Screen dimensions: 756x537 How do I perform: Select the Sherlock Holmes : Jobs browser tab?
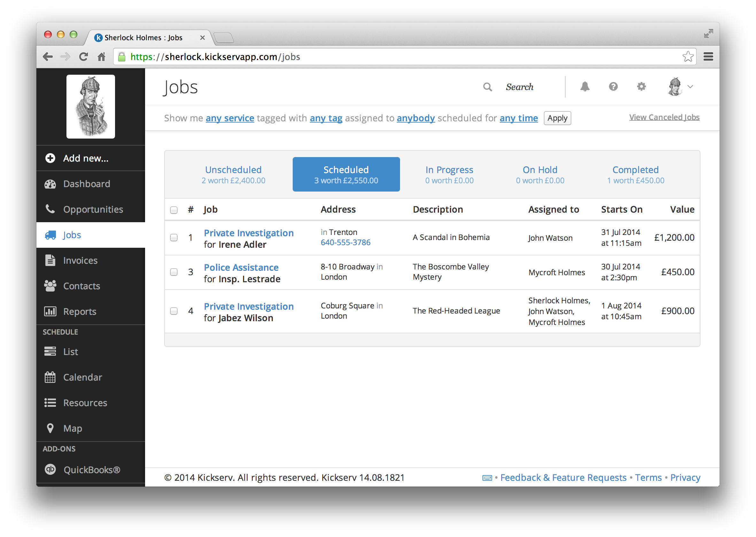149,38
